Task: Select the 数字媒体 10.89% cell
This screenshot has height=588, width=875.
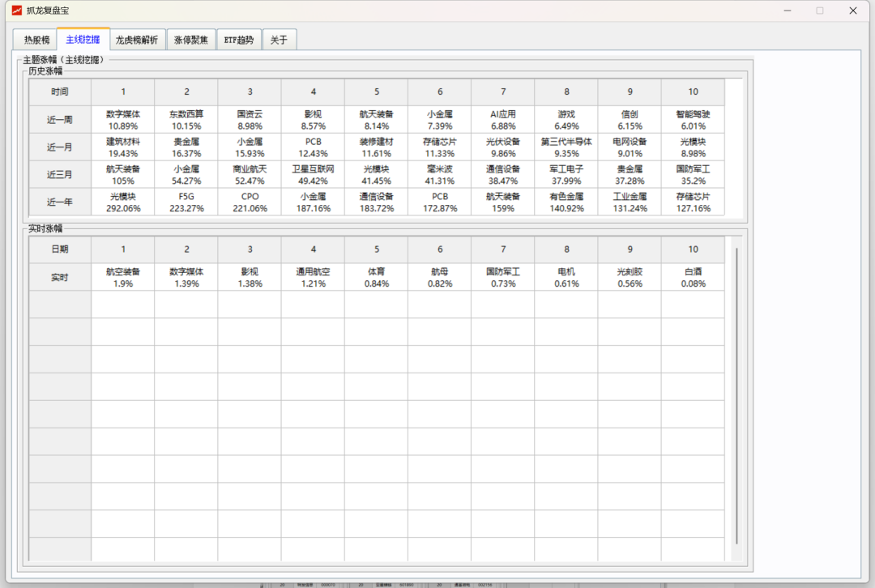Action: coord(123,120)
